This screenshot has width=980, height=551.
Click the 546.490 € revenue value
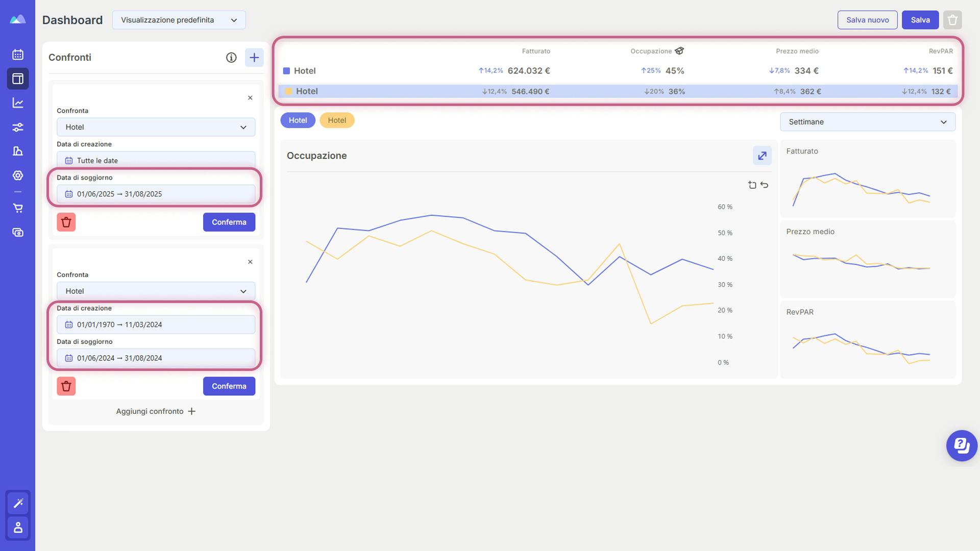point(530,92)
